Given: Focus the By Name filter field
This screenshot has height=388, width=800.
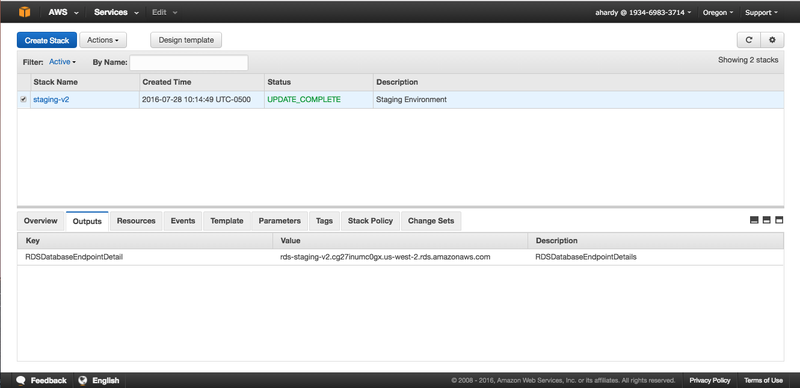Looking at the screenshot, I should point(189,63).
